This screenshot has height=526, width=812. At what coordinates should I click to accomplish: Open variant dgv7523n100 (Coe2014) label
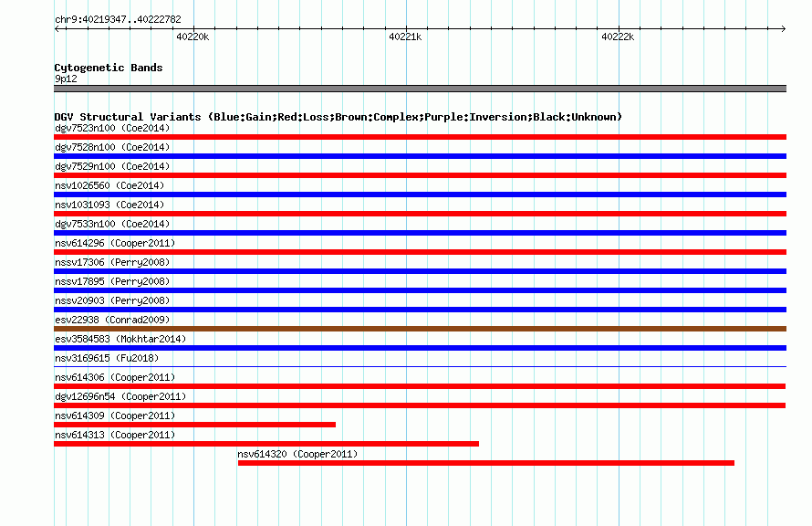112,128
